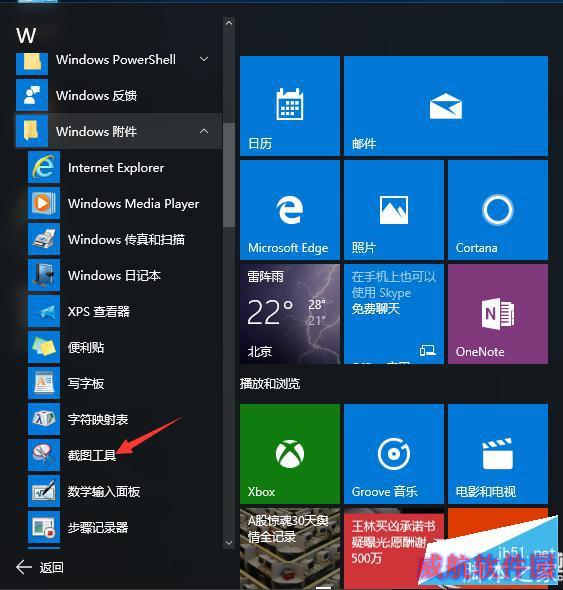Open the Groove 音乐 tile
Image resolution: width=563 pixels, height=590 pixels.
pos(394,454)
